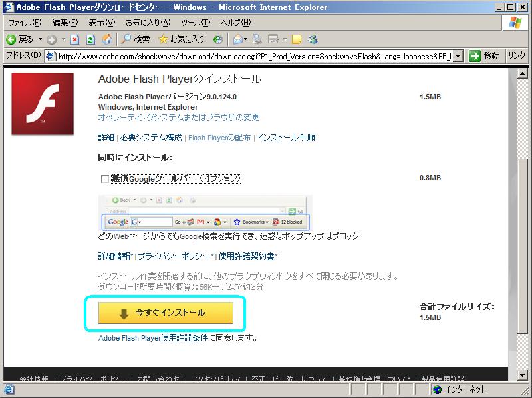Refresh the page using the green arrows icon
Screen dimensions: 532x398
(x=90, y=40)
